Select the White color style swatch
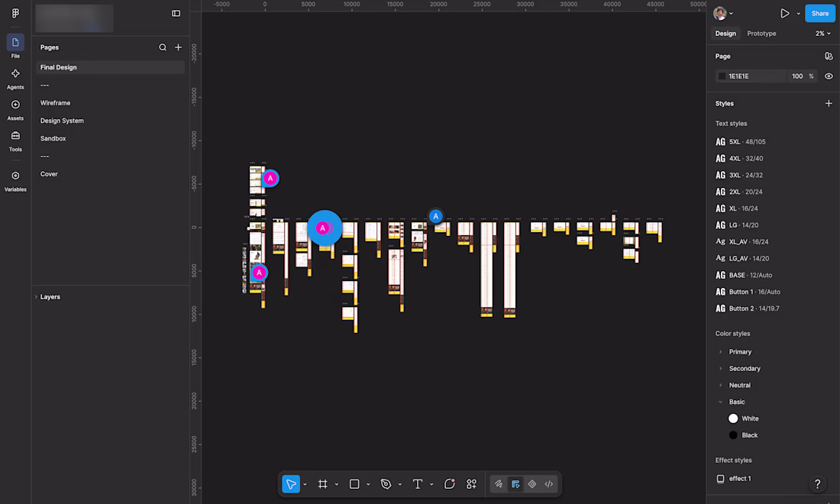Image resolution: width=840 pixels, height=504 pixels. (x=733, y=418)
